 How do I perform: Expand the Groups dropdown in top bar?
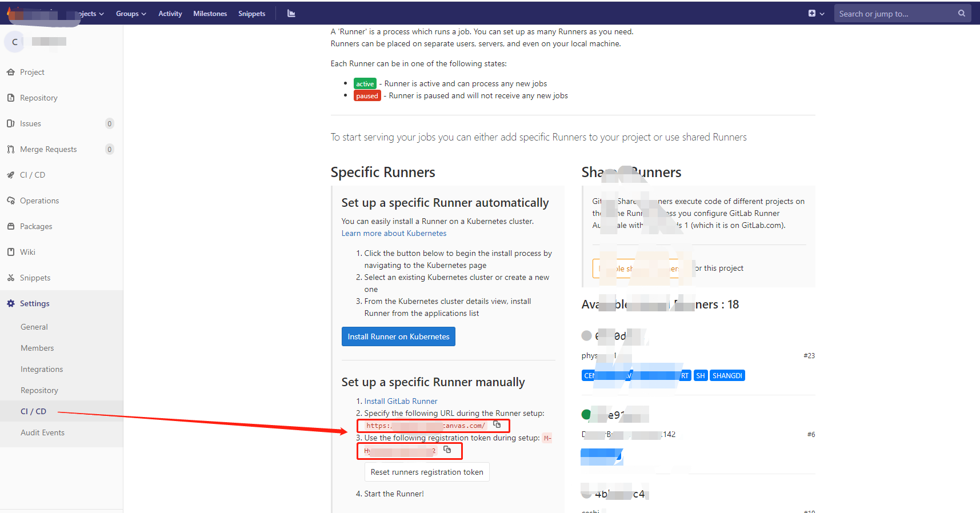coord(131,13)
